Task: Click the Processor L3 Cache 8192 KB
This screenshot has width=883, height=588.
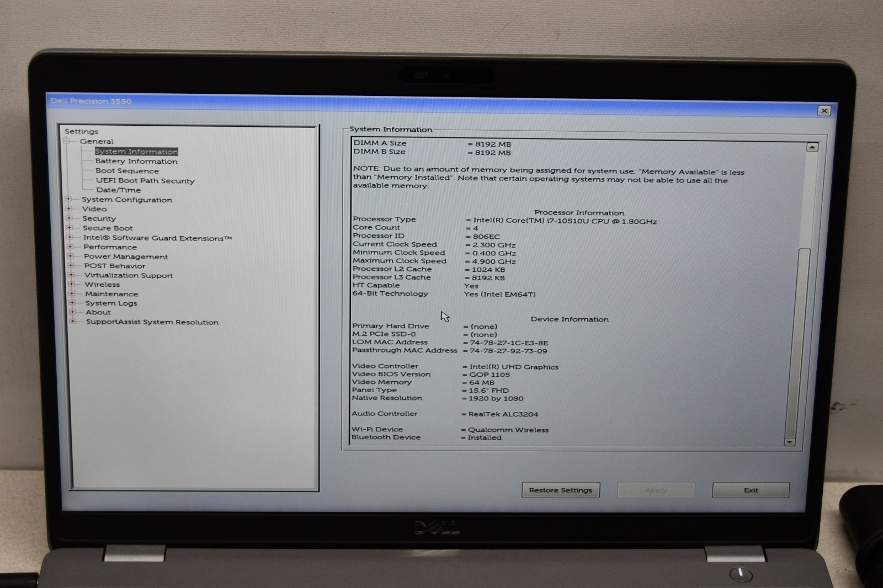Action: 488,278
